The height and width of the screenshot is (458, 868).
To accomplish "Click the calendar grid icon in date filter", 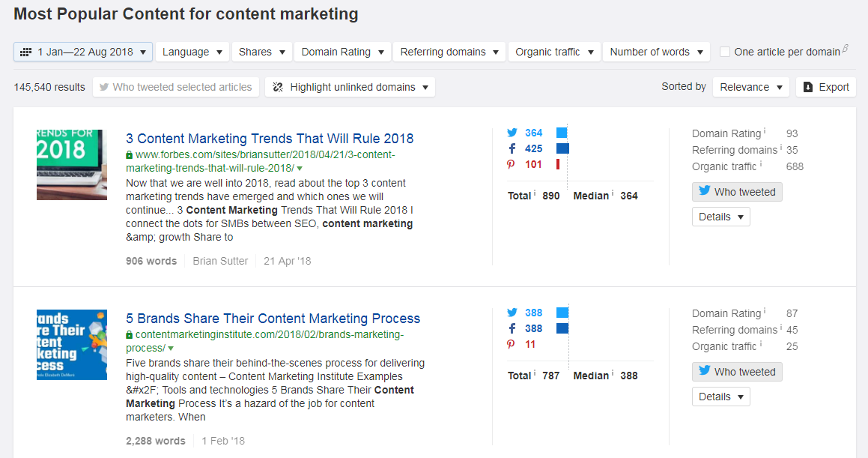I will click(x=25, y=52).
